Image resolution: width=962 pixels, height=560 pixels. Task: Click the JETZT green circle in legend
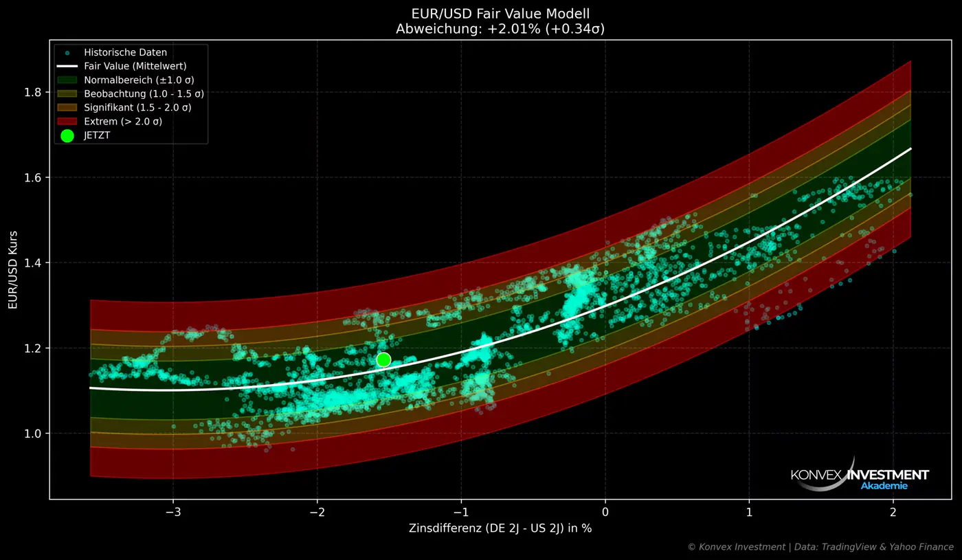[67, 136]
